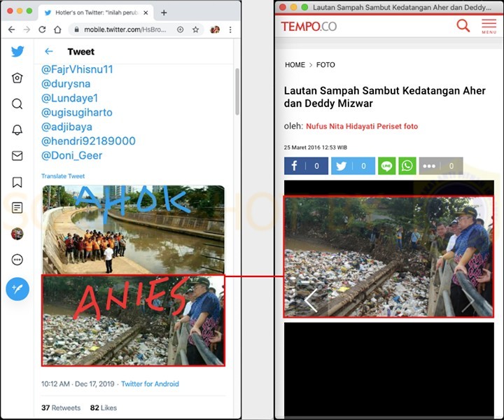Viewport: 504px width, 420px height.
Task: Open Twitter Explore search icon
Action: 17,104
